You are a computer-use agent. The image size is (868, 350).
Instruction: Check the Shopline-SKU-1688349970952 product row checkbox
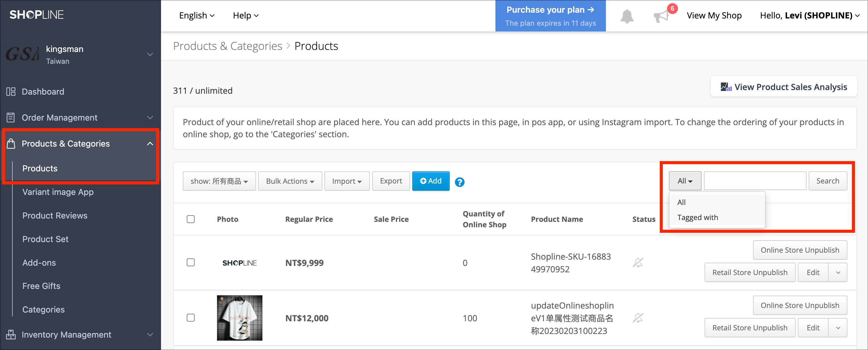[x=191, y=262]
